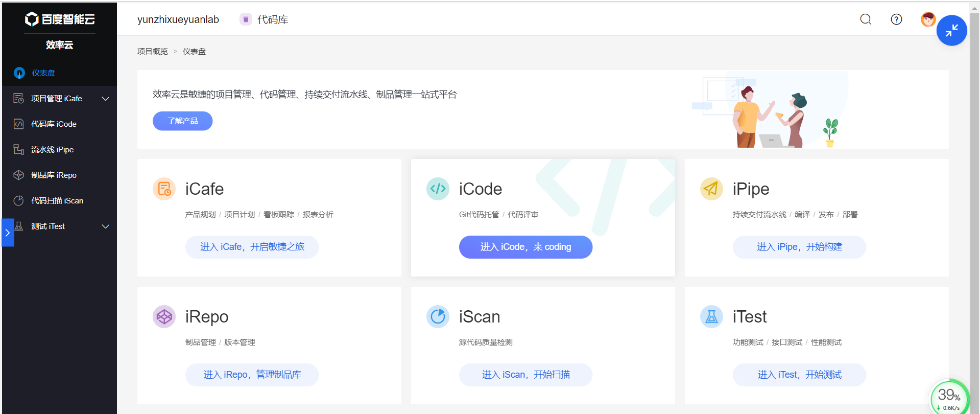This screenshot has width=980, height=414.
Task: Click 进入 iPipe，开始构建 button
Action: click(799, 247)
